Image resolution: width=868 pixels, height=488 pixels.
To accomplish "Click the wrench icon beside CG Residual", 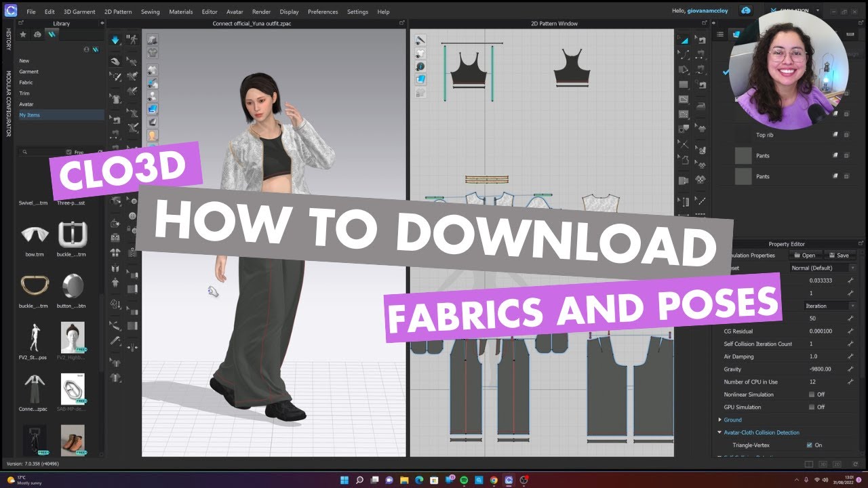I will tap(850, 331).
